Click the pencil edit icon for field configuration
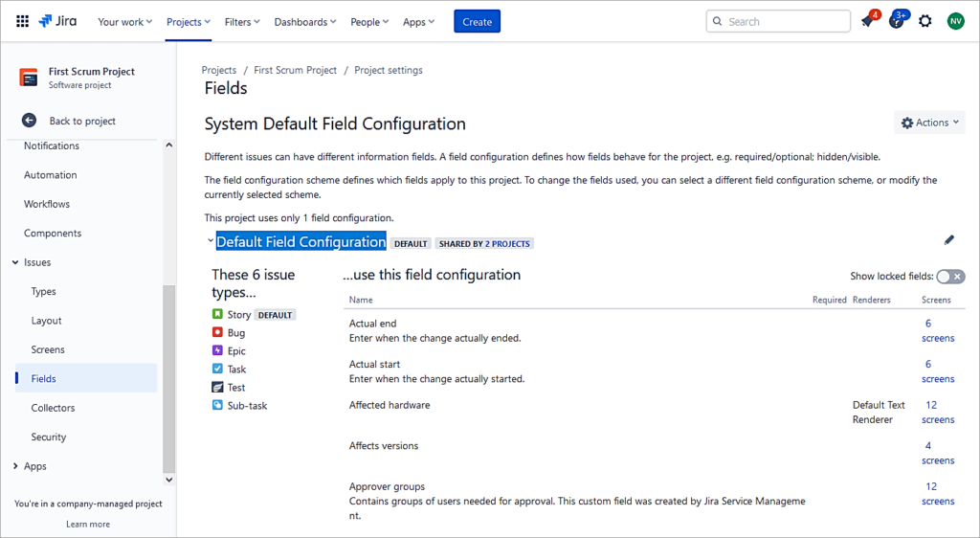This screenshot has height=538, width=980. click(949, 240)
